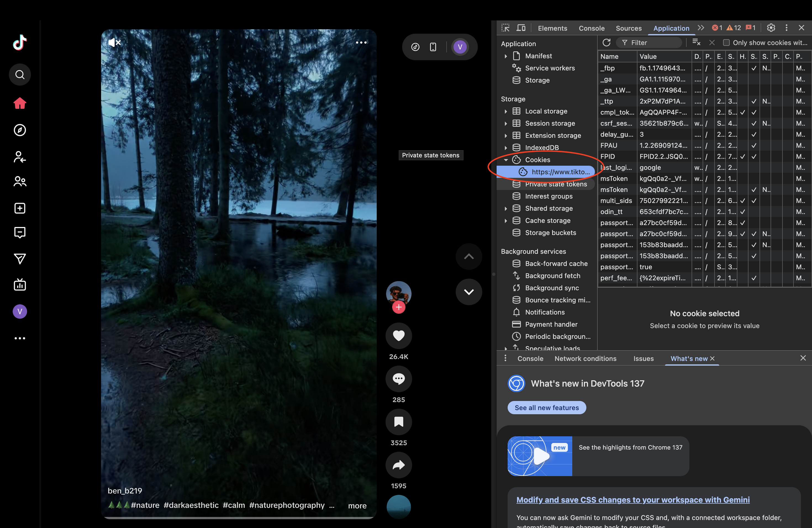This screenshot has width=812, height=528.
Task: Switch to the Console tab in DevTools
Action: point(591,28)
